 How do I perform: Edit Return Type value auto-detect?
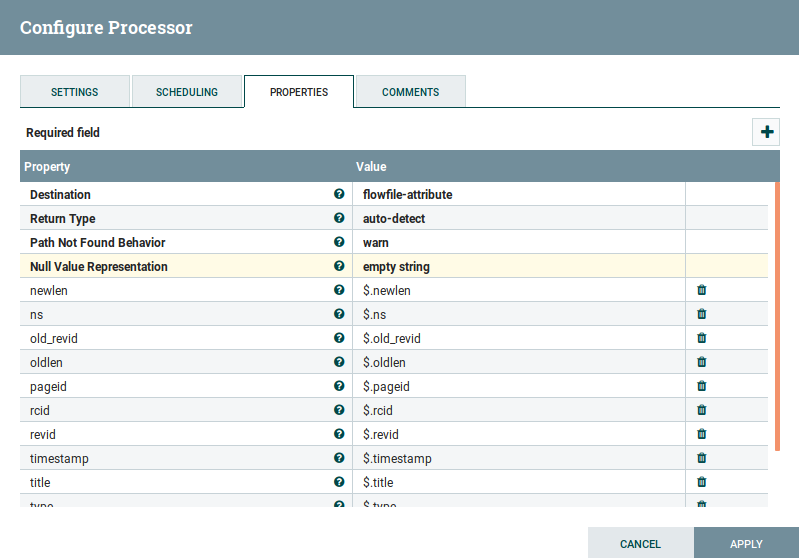519,218
